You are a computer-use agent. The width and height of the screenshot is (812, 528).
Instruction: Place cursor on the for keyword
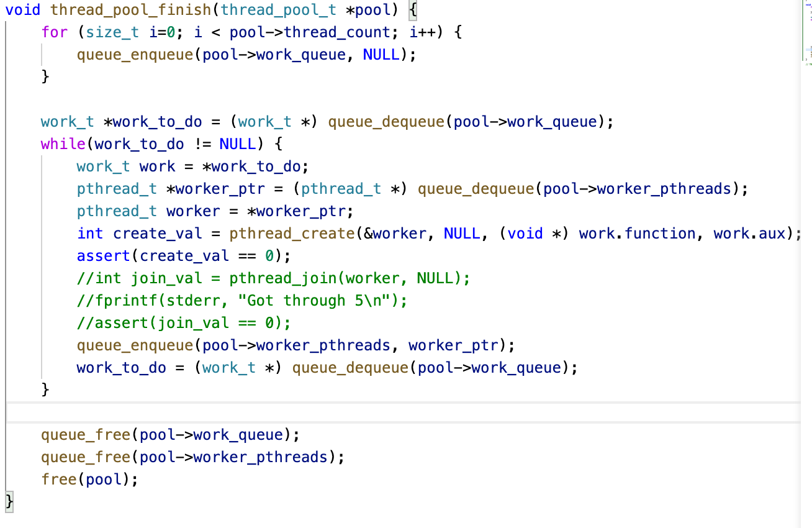point(54,32)
